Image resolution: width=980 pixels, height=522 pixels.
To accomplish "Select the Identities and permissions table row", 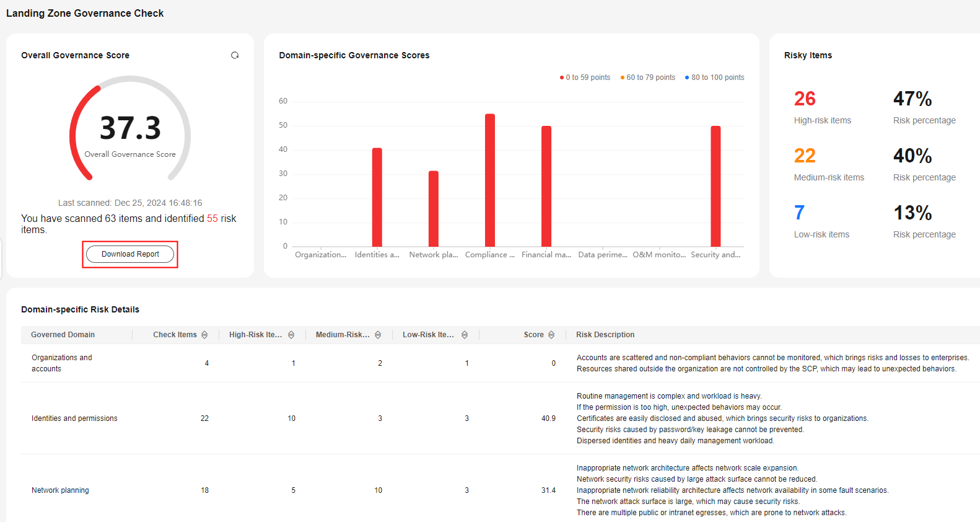I will coord(74,418).
